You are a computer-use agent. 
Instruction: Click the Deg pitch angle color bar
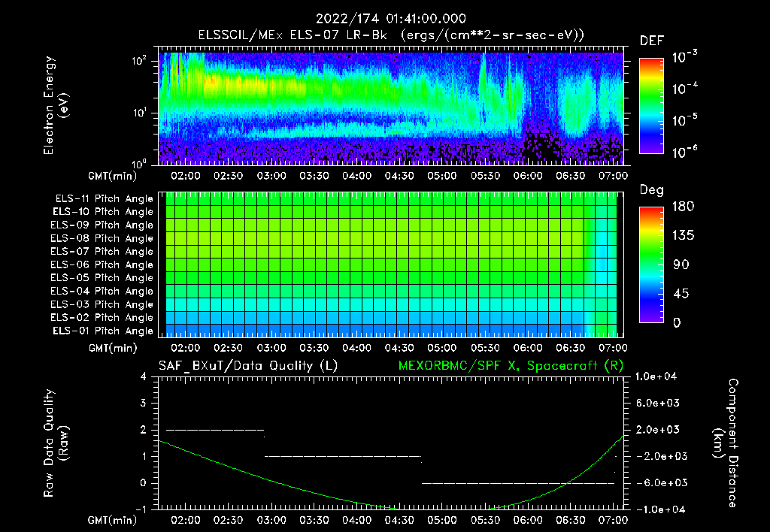[x=652, y=264]
